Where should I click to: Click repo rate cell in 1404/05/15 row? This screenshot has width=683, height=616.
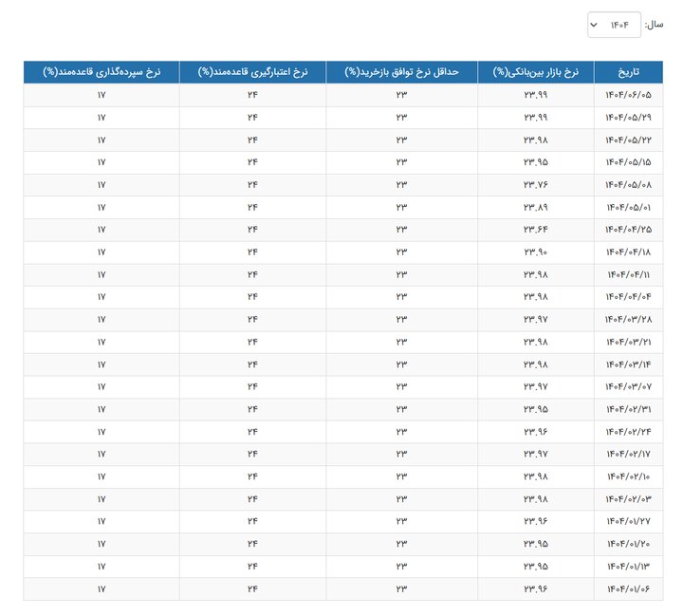(401, 162)
